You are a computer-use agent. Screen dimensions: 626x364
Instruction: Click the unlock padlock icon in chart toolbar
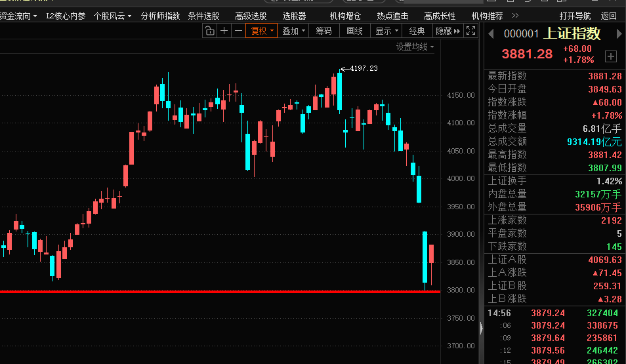pos(209,31)
